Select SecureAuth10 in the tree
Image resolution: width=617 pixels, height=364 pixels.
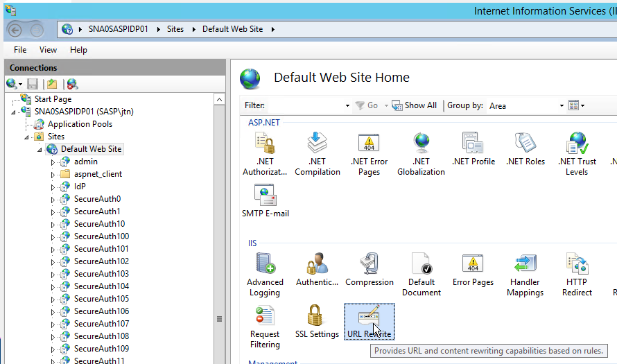(x=99, y=224)
